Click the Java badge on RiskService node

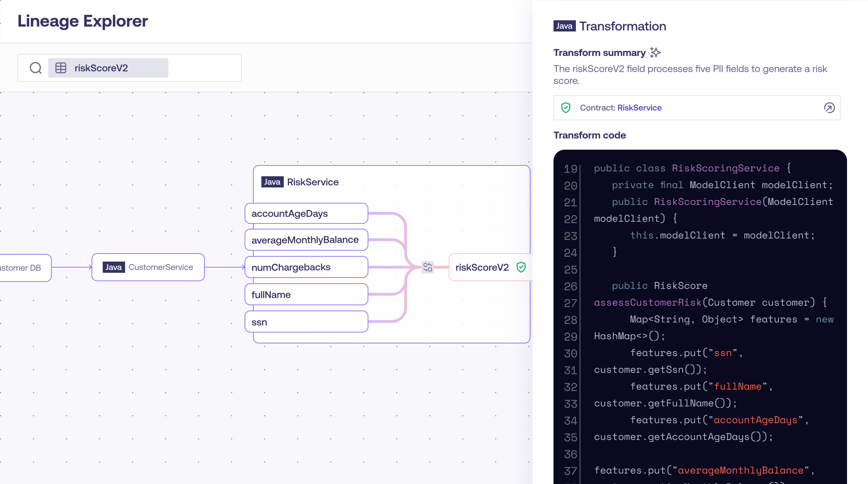(x=272, y=182)
